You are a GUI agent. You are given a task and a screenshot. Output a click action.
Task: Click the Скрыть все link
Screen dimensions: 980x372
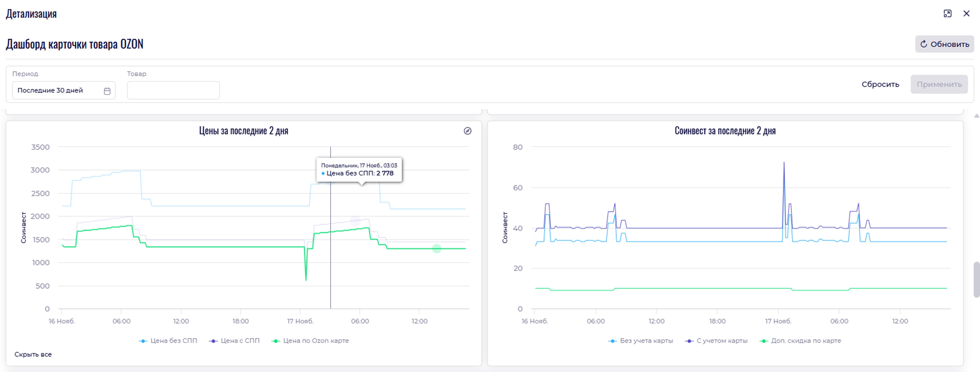33,354
